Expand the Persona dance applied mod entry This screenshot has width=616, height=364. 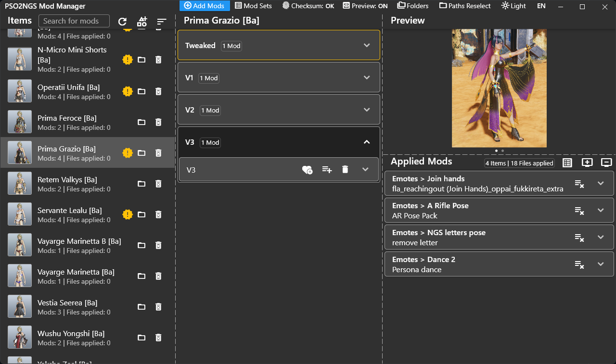[x=600, y=264]
